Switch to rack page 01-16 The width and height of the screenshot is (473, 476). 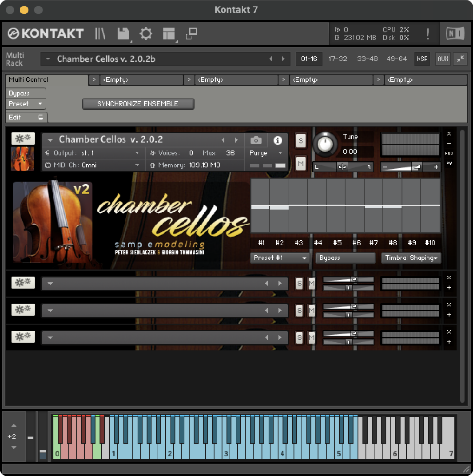pos(309,59)
